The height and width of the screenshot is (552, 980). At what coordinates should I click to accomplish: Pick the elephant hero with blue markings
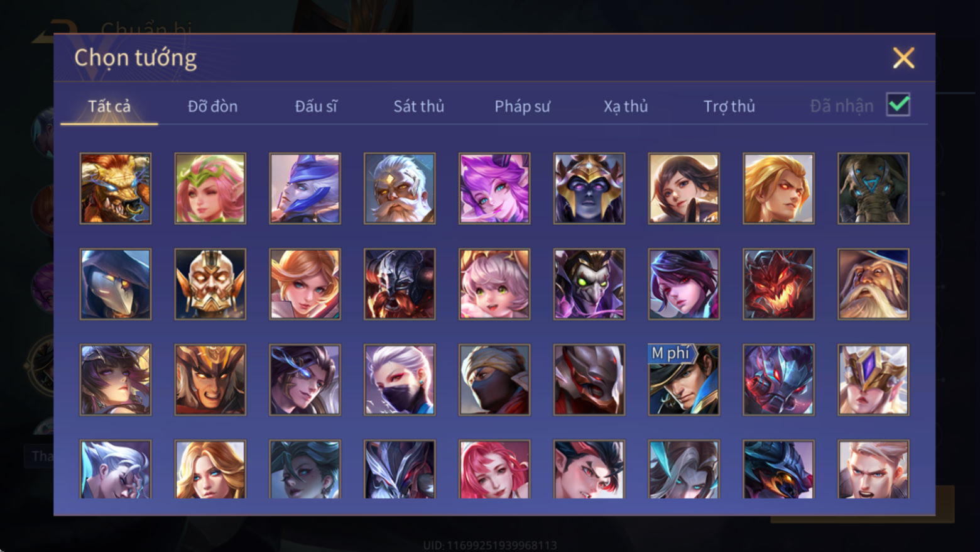click(x=873, y=189)
